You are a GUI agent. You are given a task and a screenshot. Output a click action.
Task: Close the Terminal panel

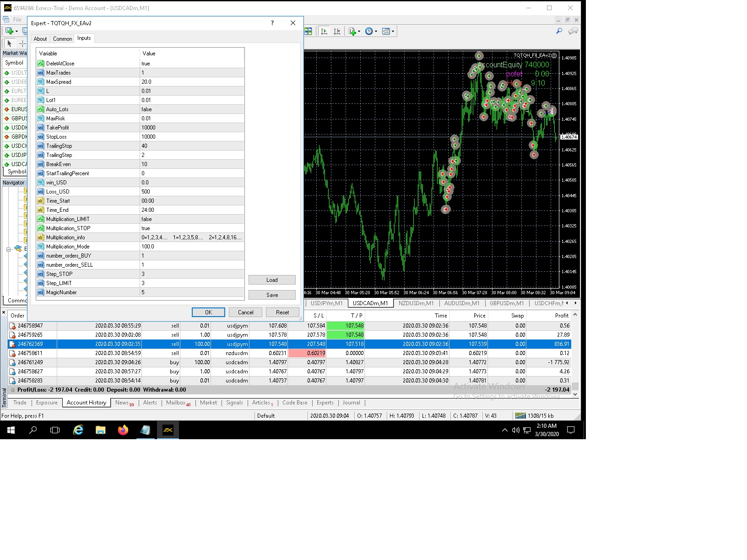click(x=4, y=313)
